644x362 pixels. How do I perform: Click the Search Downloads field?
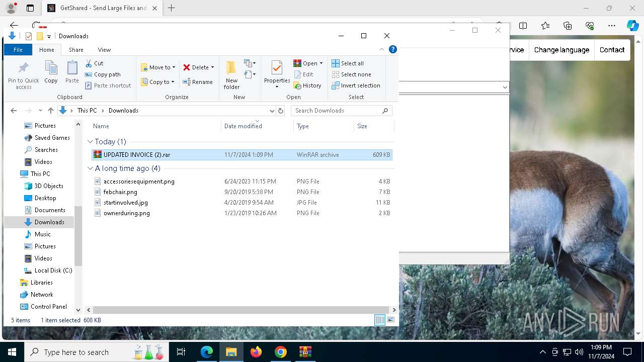point(341,111)
